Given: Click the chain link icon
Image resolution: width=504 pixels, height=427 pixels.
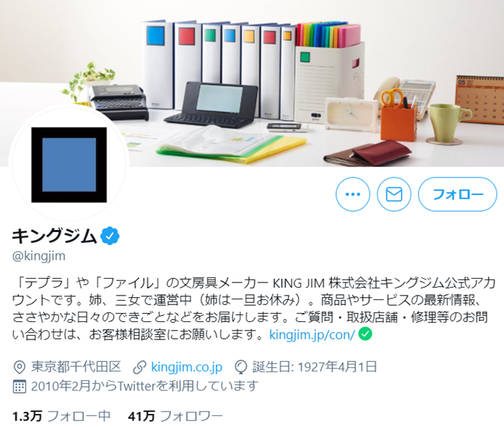Looking at the screenshot, I should (140, 367).
